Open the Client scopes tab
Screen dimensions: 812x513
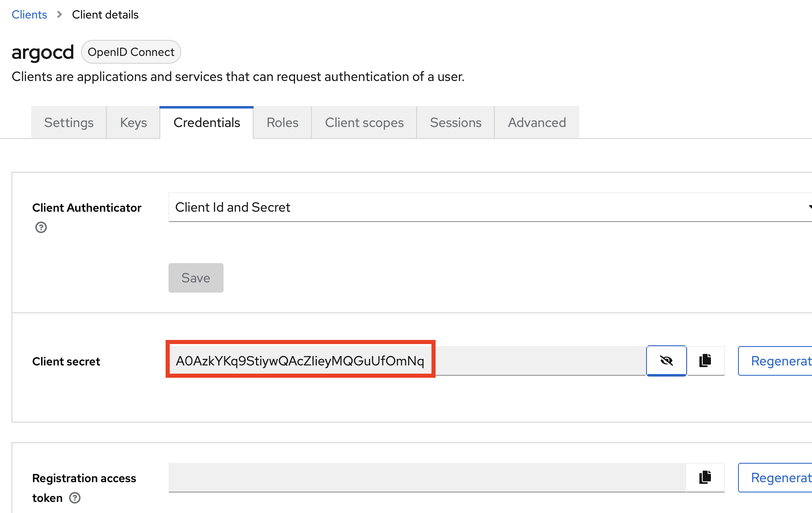point(364,122)
